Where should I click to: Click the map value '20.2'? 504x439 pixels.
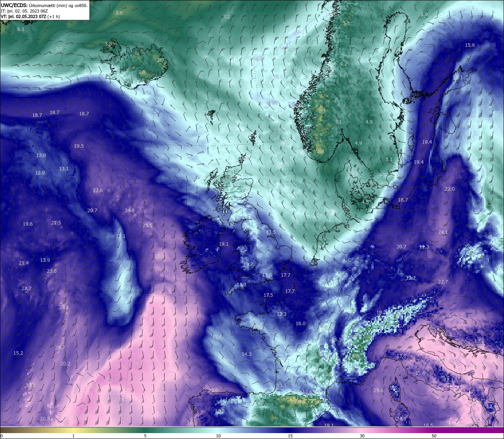(65, 364)
